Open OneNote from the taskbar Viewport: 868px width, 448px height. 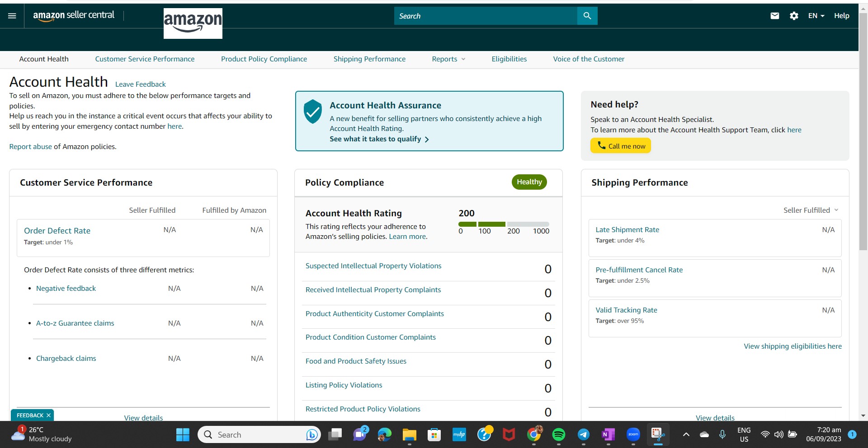pos(609,435)
